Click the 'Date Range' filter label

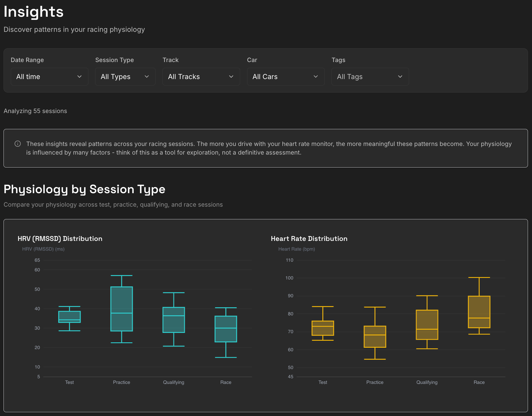click(27, 60)
